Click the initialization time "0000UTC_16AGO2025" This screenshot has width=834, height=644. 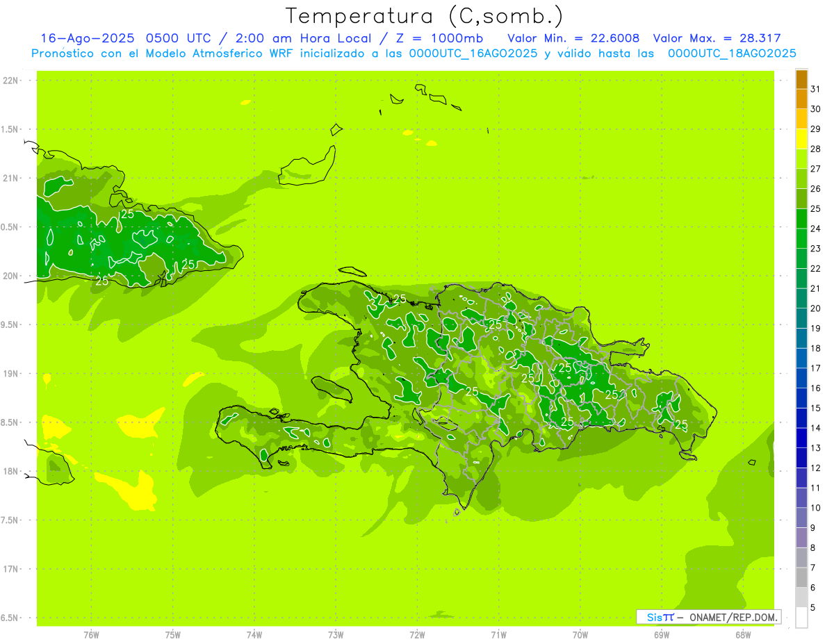pyautogui.click(x=473, y=53)
